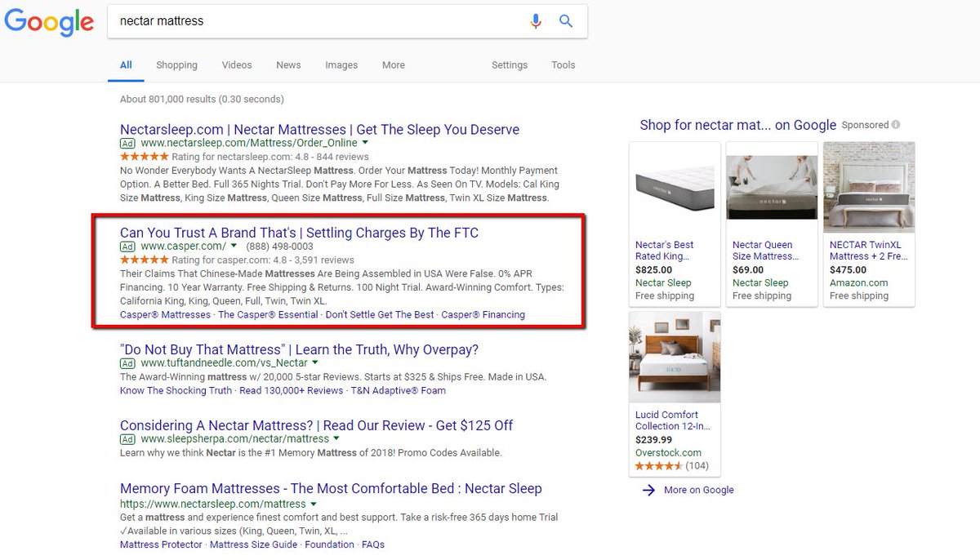This screenshot has width=980, height=560.
Task: Switch to the Shopping tab
Action: (x=177, y=65)
